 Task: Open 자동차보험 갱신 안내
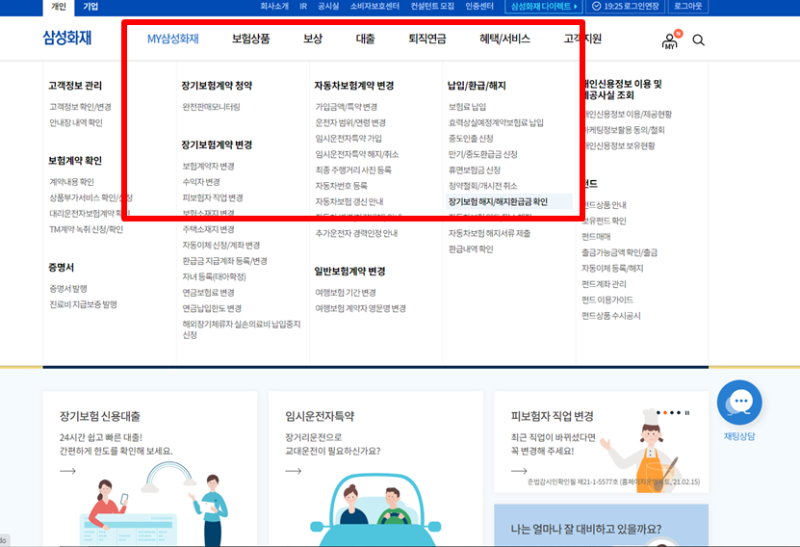pos(349,202)
